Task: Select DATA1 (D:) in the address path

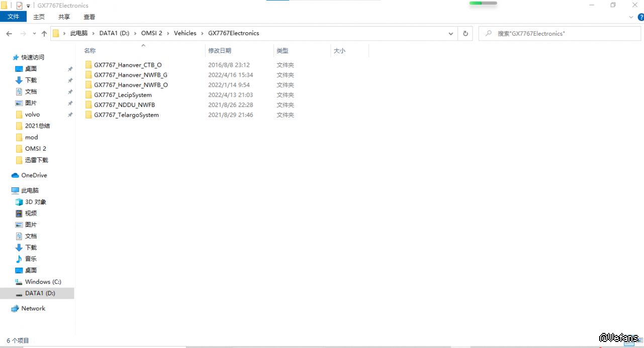Action: coord(114,33)
